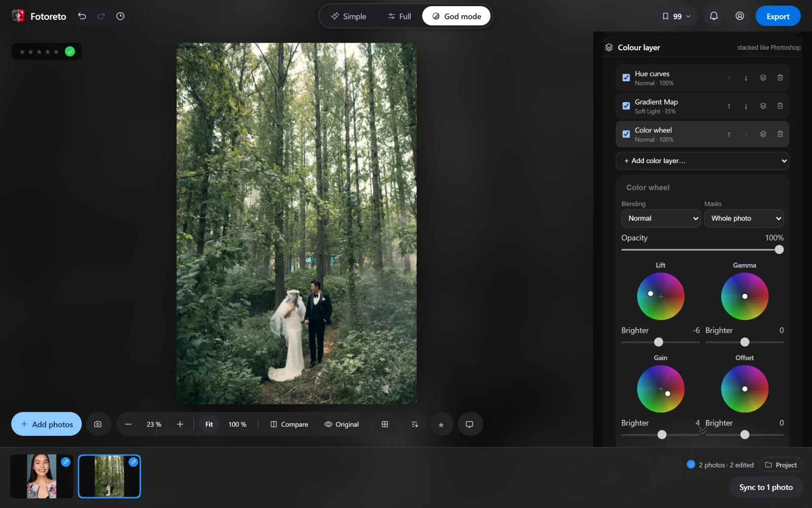
Task: Open notifications bell
Action: pos(714,16)
